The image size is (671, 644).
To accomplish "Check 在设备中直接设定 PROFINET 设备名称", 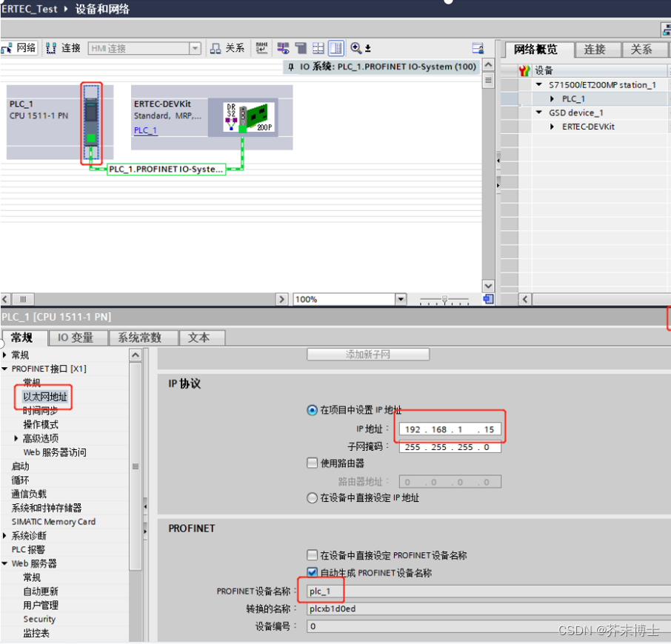I will 312,555.
